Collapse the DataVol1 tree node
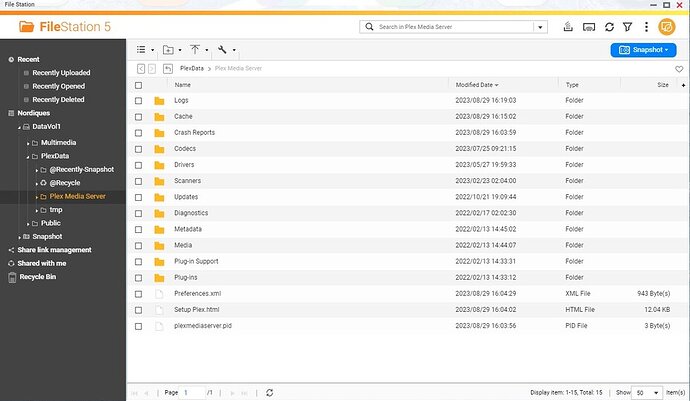This screenshot has height=401, width=690. 19,127
